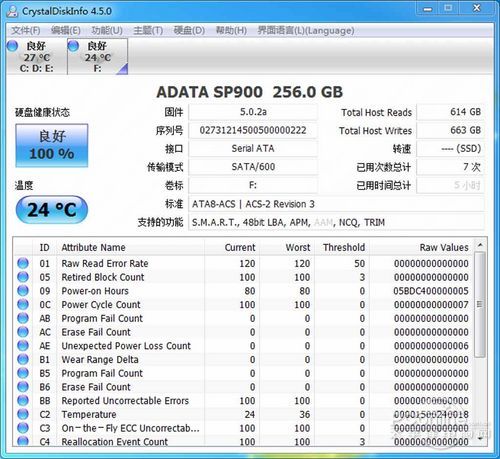Open the 功能(U) menu
Screen dimensions: 500x459
pos(107,31)
